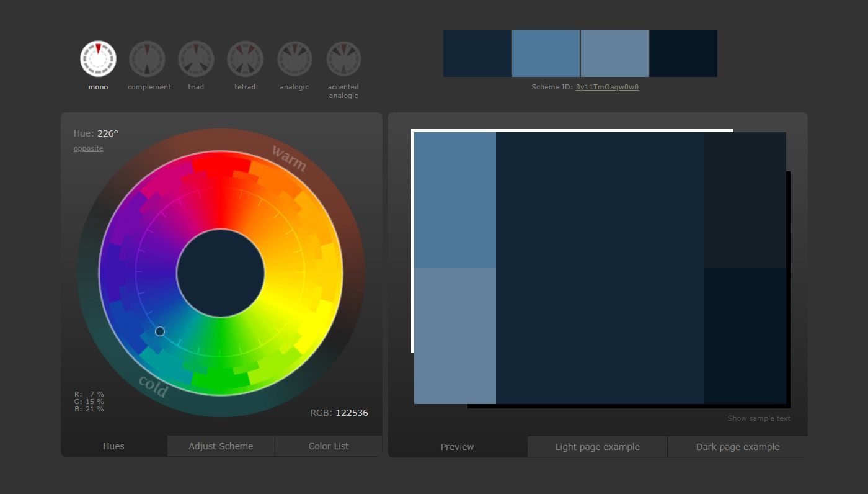Switch to the Preview tab
868x494 pixels.
coord(457,447)
